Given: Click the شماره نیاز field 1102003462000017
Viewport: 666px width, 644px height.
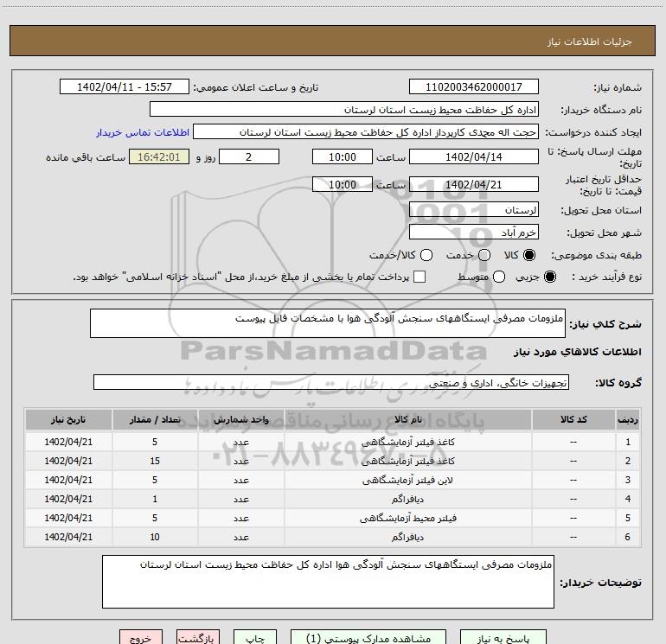Looking at the screenshot, I should (x=474, y=87).
